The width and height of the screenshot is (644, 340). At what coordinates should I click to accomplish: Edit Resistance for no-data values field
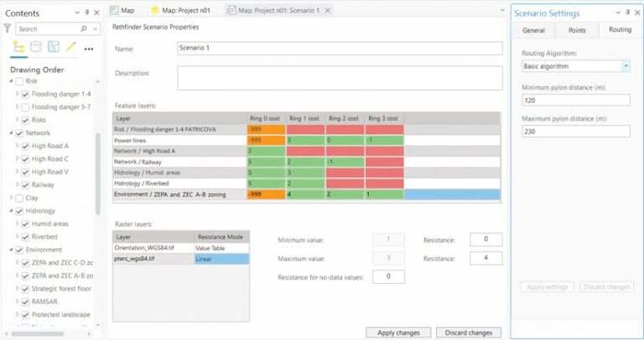click(x=388, y=277)
